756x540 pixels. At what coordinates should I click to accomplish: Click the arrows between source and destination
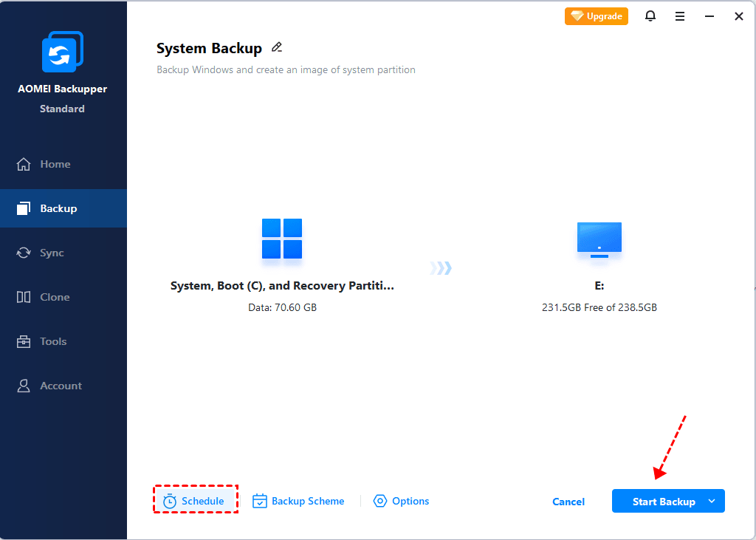click(440, 270)
